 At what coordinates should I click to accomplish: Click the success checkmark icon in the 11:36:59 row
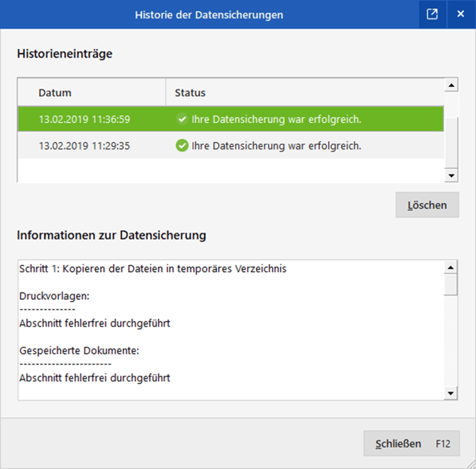click(x=182, y=119)
